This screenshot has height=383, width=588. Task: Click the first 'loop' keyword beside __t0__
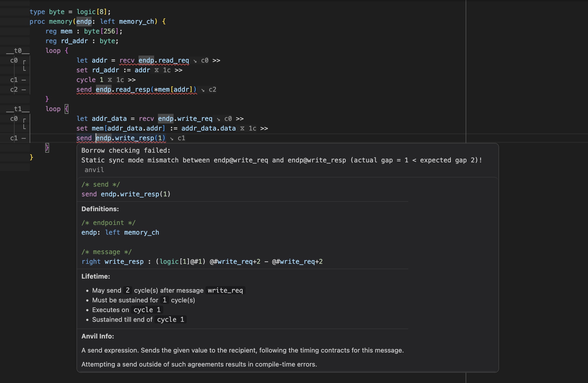(53, 51)
